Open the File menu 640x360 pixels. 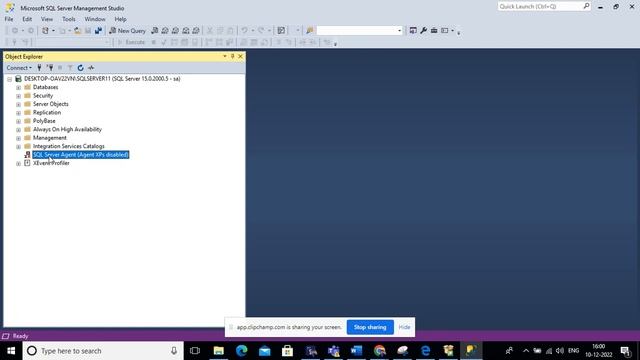point(9,19)
